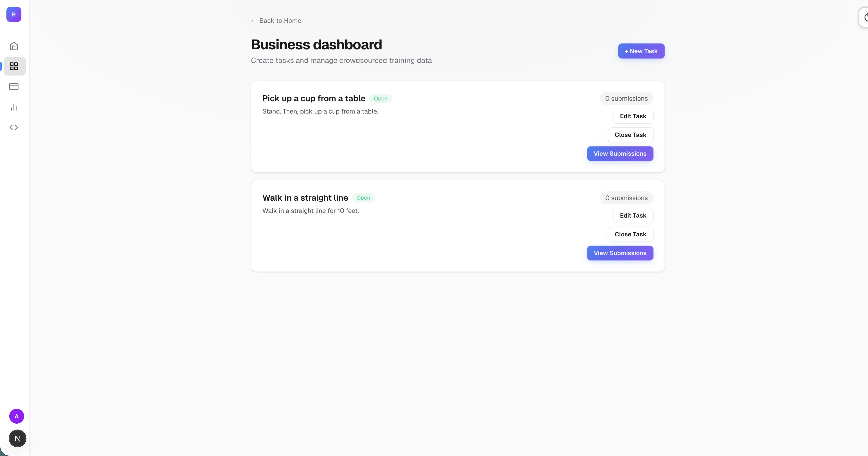Click the purple A user avatar
Viewport: 868px width, 456px height.
[x=16, y=416]
